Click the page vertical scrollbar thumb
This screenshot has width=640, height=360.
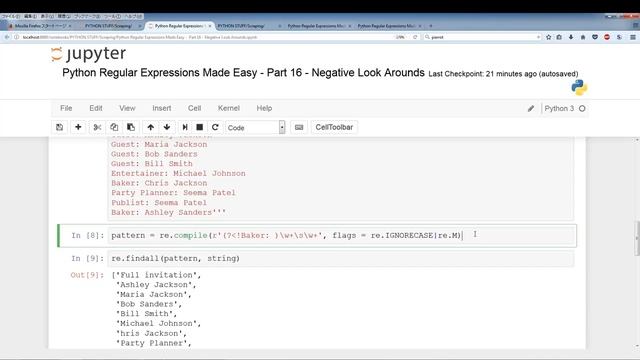(x=637, y=239)
